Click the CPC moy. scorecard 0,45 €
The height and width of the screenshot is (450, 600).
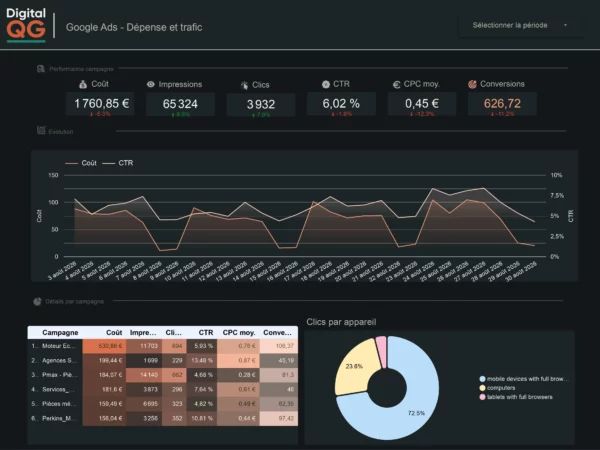[x=422, y=104]
